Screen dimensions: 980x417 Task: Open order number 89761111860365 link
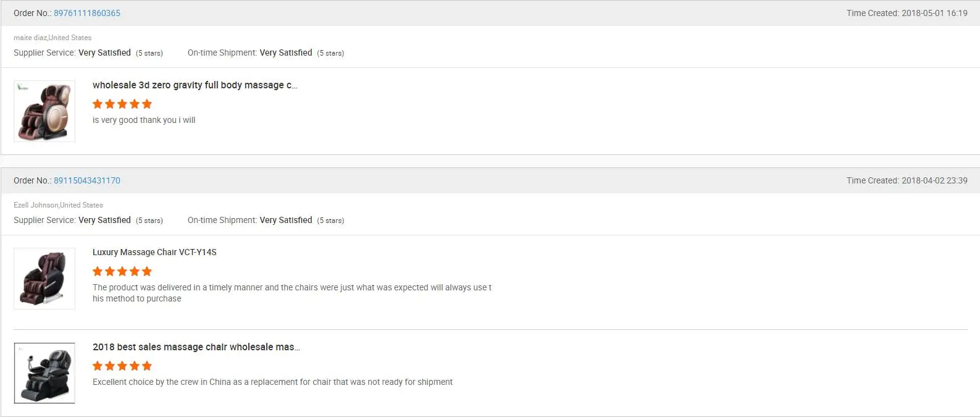pyautogui.click(x=87, y=13)
